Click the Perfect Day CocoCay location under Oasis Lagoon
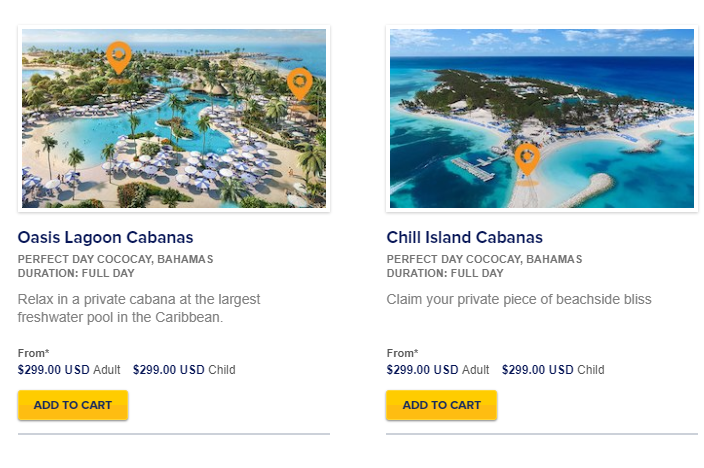 pos(115,259)
